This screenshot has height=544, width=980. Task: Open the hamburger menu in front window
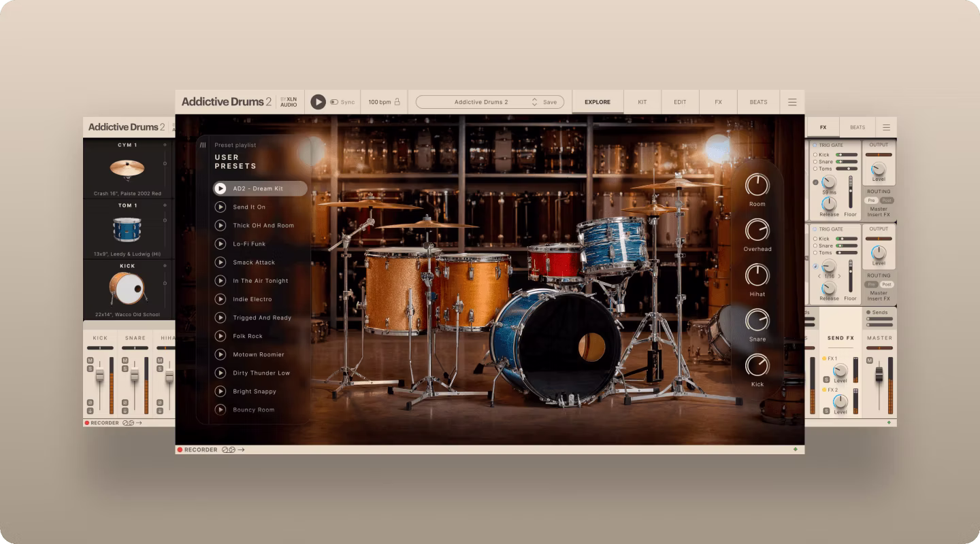click(792, 102)
